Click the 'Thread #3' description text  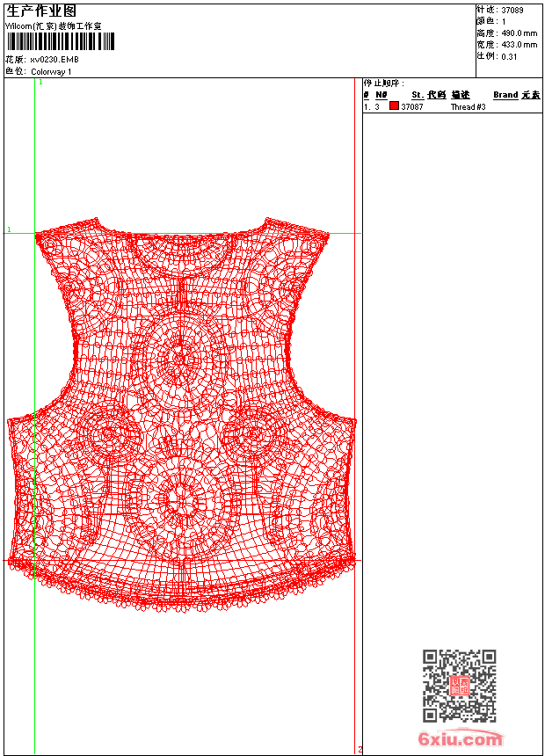tap(468, 107)
